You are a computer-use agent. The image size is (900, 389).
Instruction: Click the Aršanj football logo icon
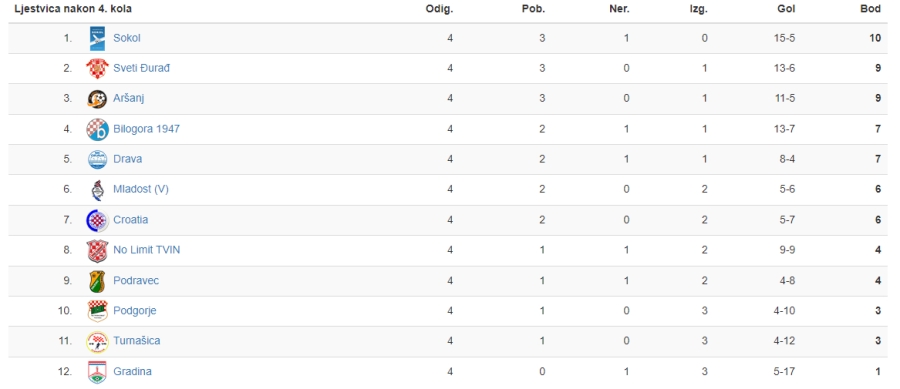coord(98,99)
